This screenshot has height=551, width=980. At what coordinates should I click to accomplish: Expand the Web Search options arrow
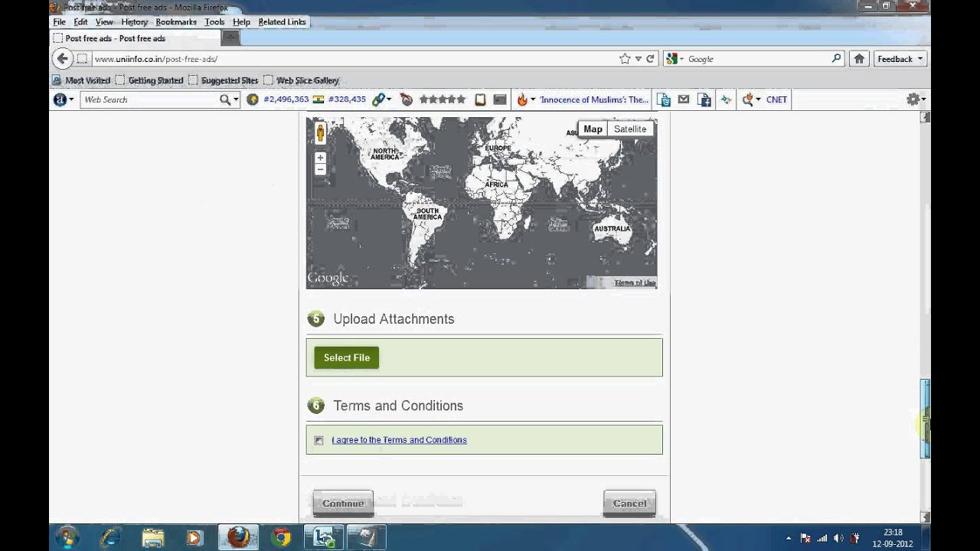[236, 99]
